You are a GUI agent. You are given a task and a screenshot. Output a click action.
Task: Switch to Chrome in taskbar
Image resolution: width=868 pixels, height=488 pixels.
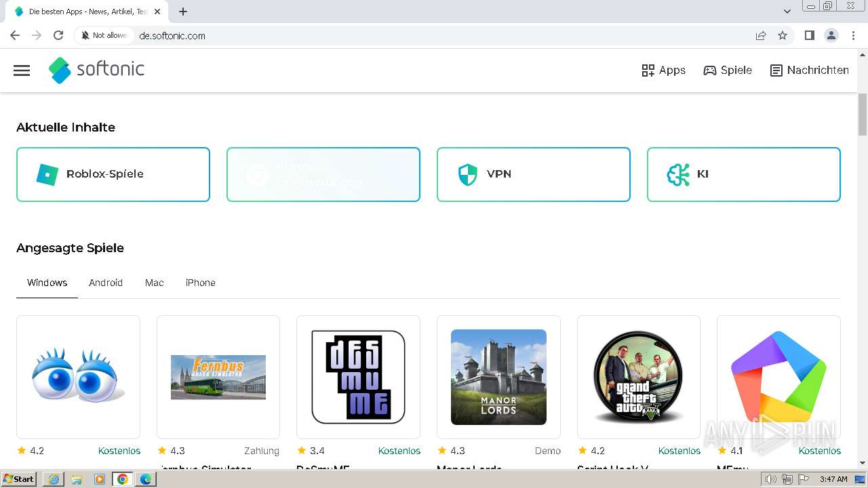tap(123, 479)
